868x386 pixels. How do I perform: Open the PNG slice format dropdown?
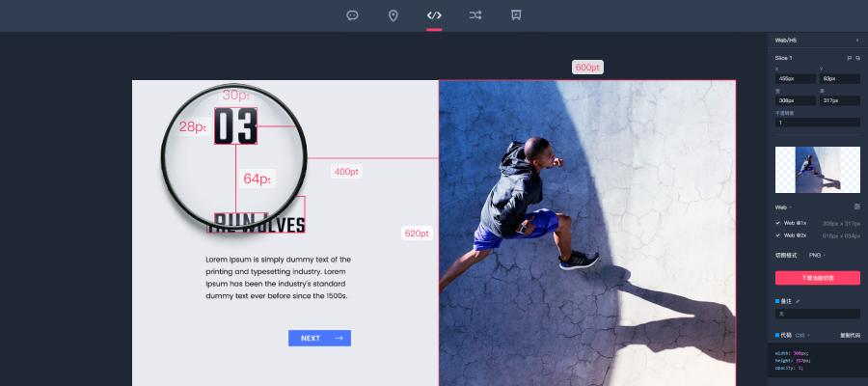point(818,256)
